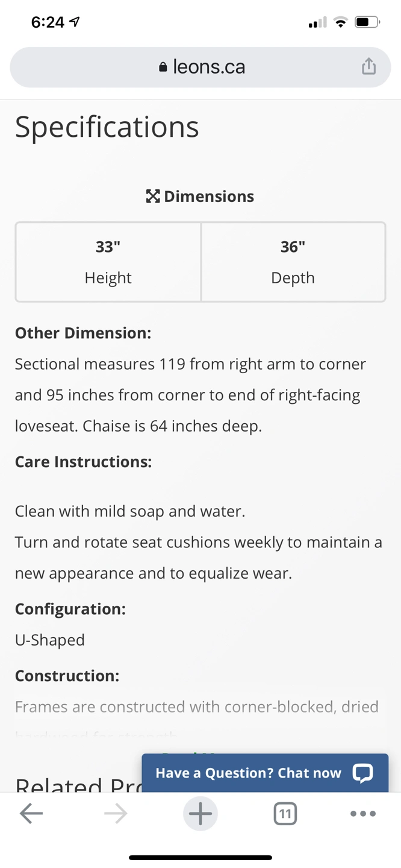Viewport: 401px width, 868px height.
Task: Tap the Configuration: U-Shaped value
Action: click(x=50, y=640)
